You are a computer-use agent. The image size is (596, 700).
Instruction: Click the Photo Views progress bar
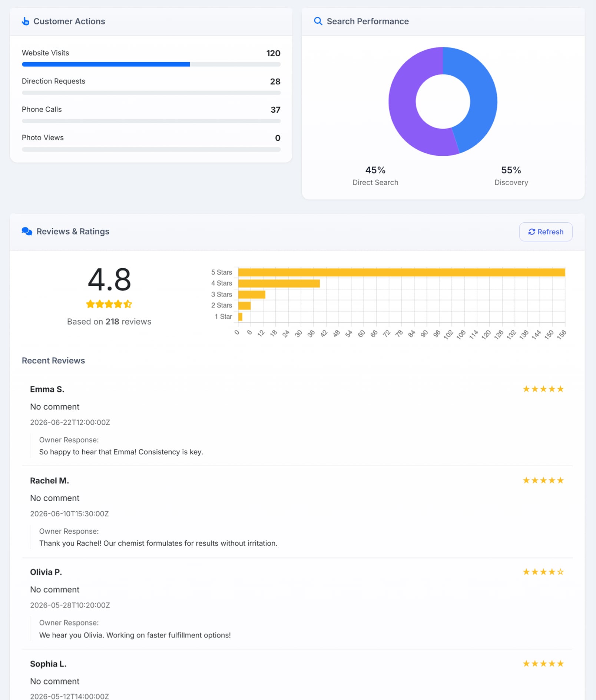click(151, 149)
